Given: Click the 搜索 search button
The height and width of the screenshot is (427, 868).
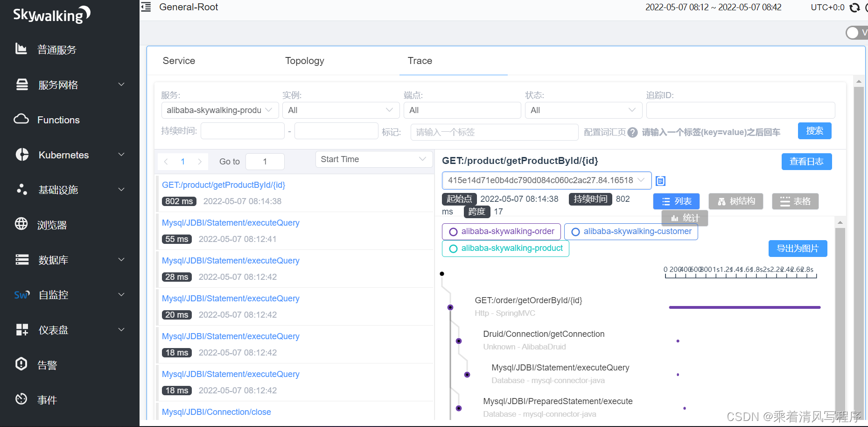Looking at the screenshot, I should coord(814,131).
